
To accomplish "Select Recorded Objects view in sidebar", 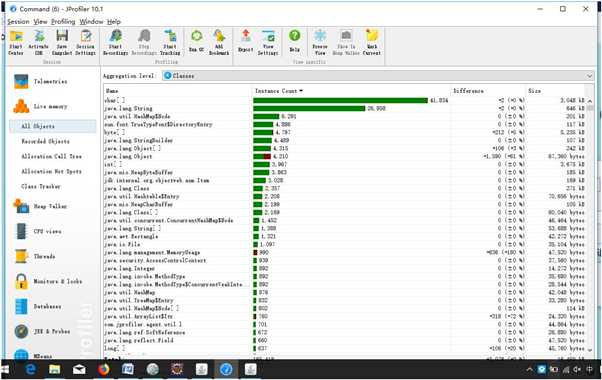I will [x=45, y=141].
